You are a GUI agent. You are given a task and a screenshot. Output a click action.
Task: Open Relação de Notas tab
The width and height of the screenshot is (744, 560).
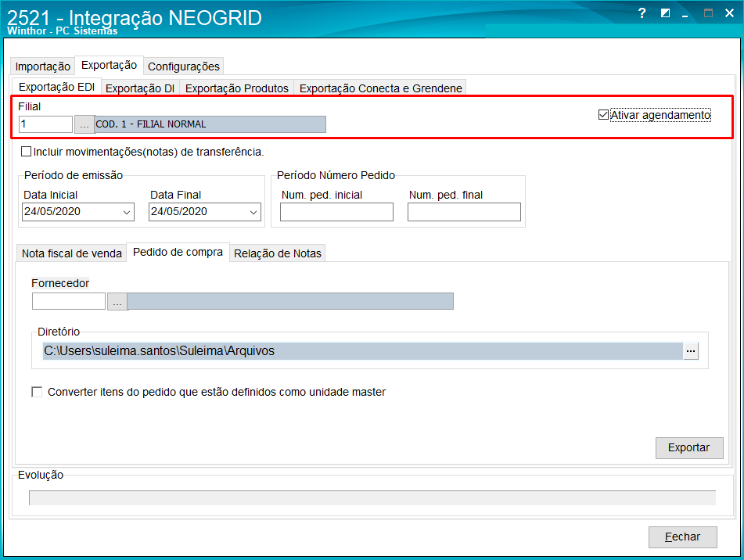click(x=278, y=253)
